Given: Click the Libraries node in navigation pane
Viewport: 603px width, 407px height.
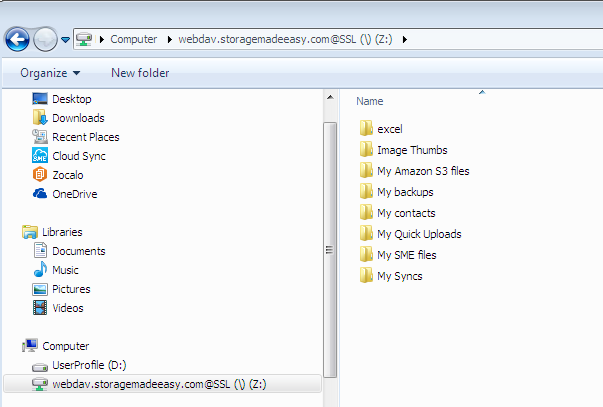Looking at the screenshot, I should pyautogui.click(x=61, y=232).
